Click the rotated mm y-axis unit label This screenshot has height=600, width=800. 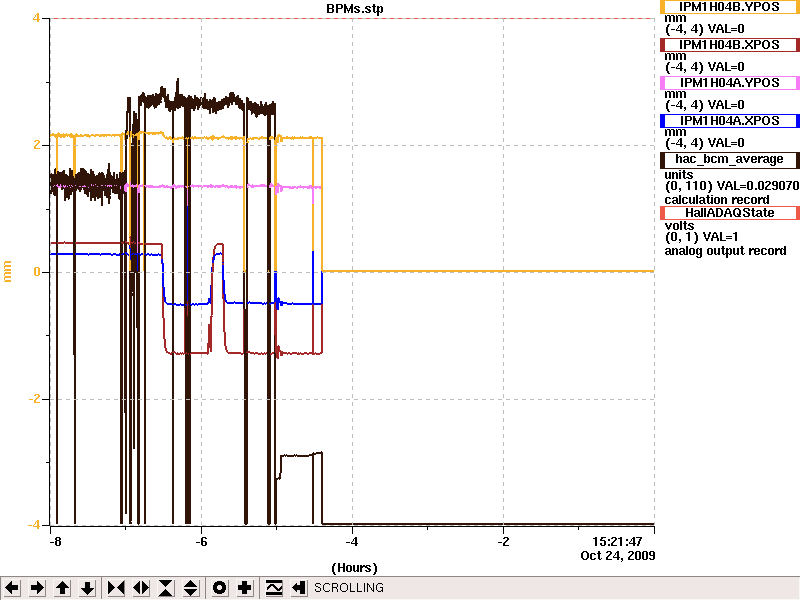7,271
